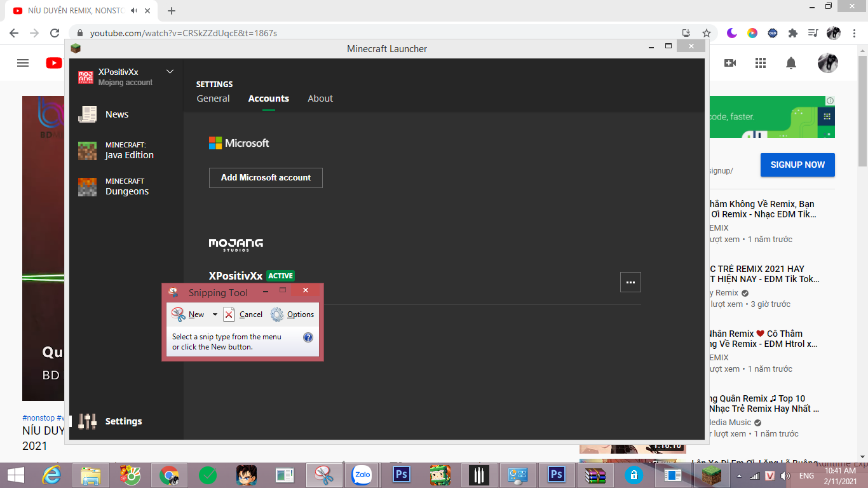Open YouTube notifications bell

[791, 63]
